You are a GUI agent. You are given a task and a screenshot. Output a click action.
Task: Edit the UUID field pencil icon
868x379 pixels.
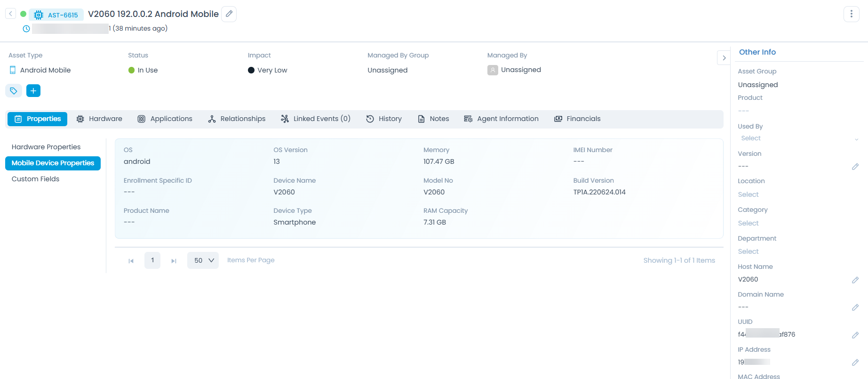pyautogui.click(x=855, y=335)
